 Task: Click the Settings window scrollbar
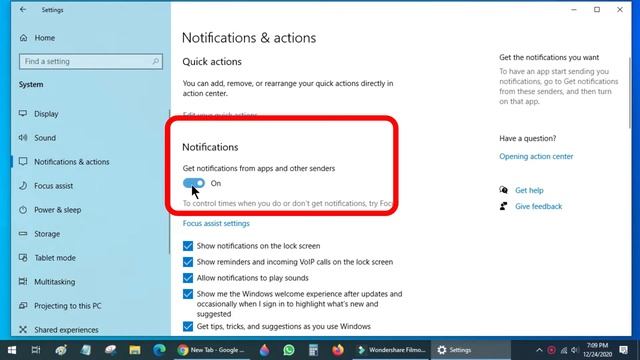pyautogui.click(x=629, y=94)
